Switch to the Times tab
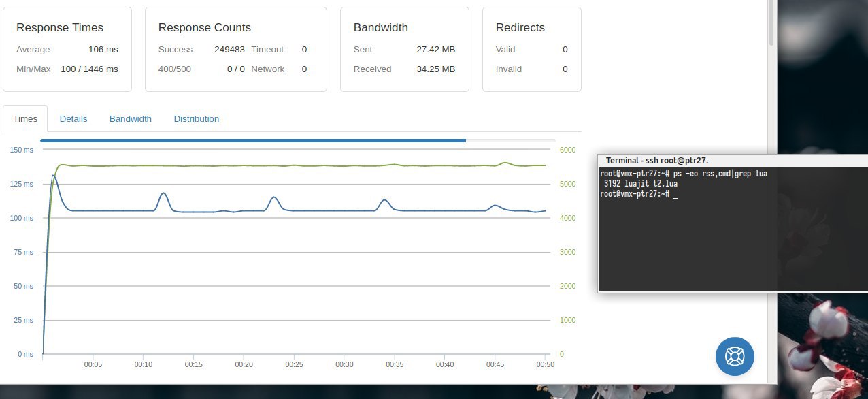 (x=25, y=118)
